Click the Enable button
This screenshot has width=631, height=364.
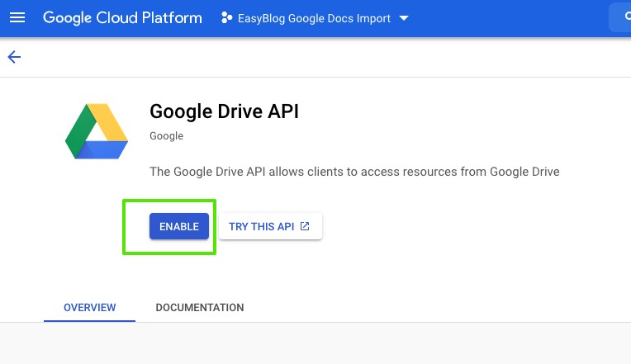(x=179, y=226)
